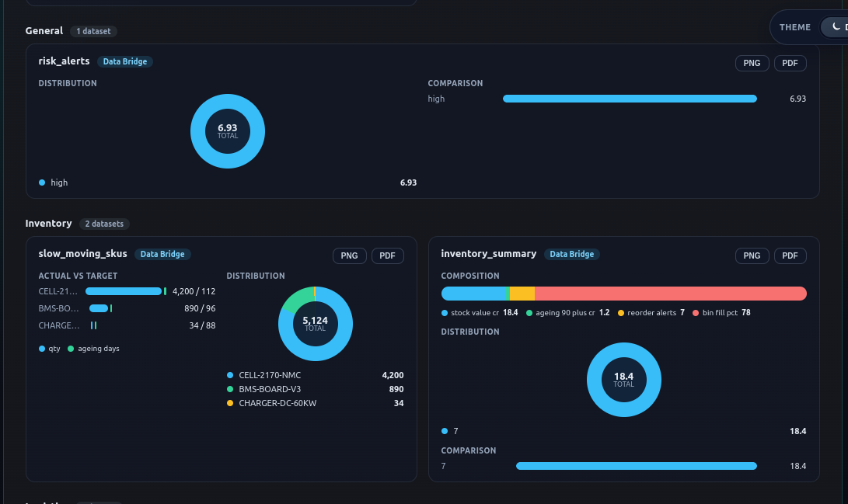Click the CHARGE… row label
This screenshot has width=848, height=504.
59,325
